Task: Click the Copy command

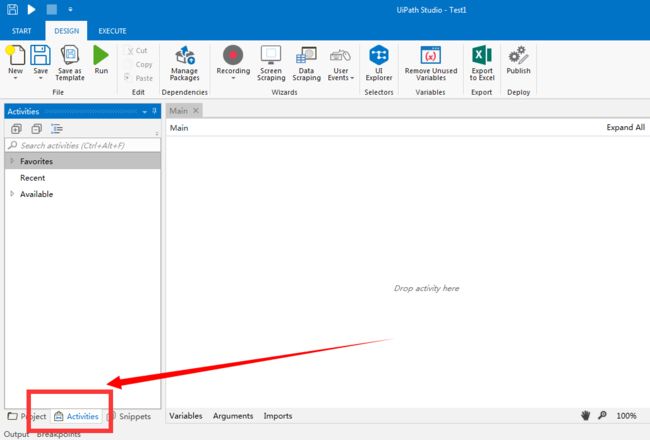Action: click(x=139, y=64)
